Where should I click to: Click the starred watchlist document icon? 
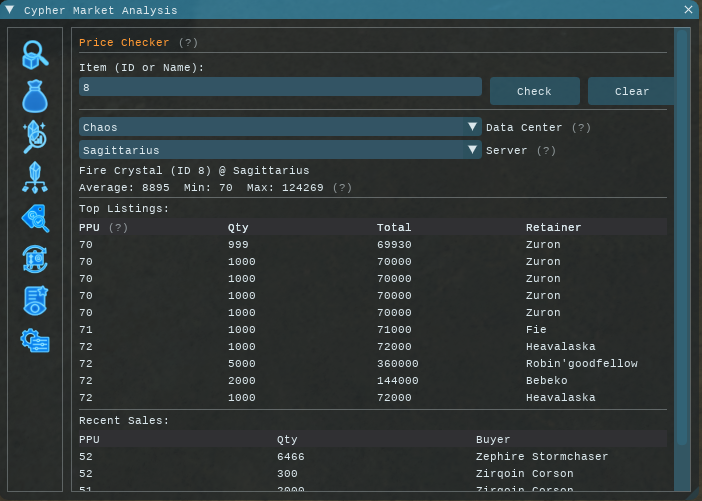click(x=35, y=299)
